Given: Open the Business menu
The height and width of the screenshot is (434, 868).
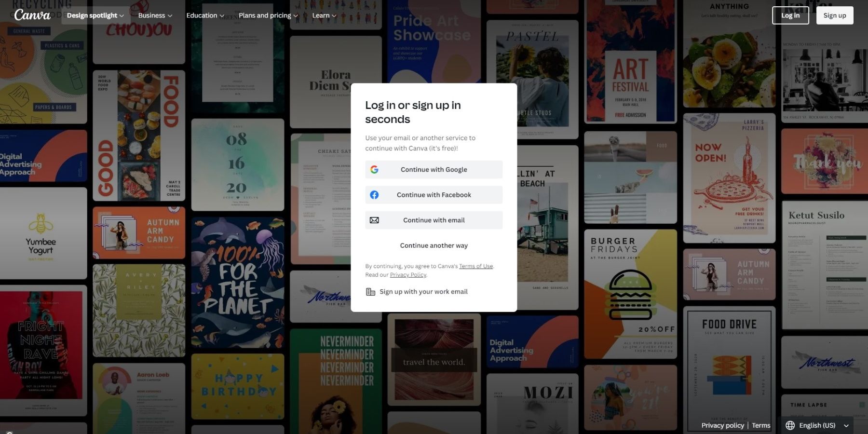Looking at the screenshot, I should click(155, 15).
